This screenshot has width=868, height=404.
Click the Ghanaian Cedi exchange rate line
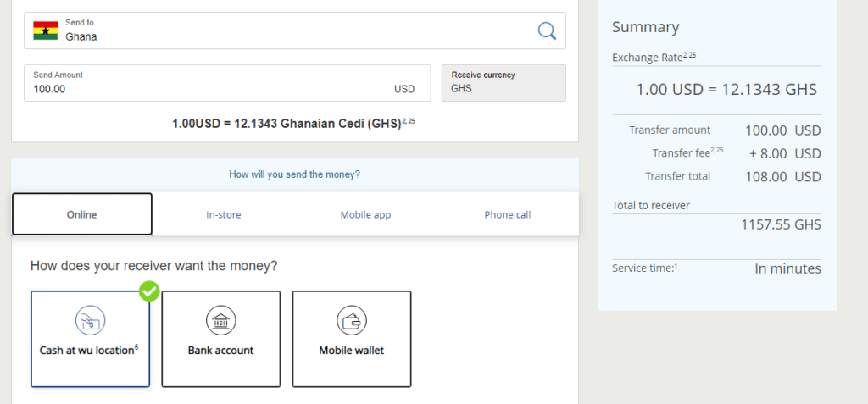tap(293, 123)
